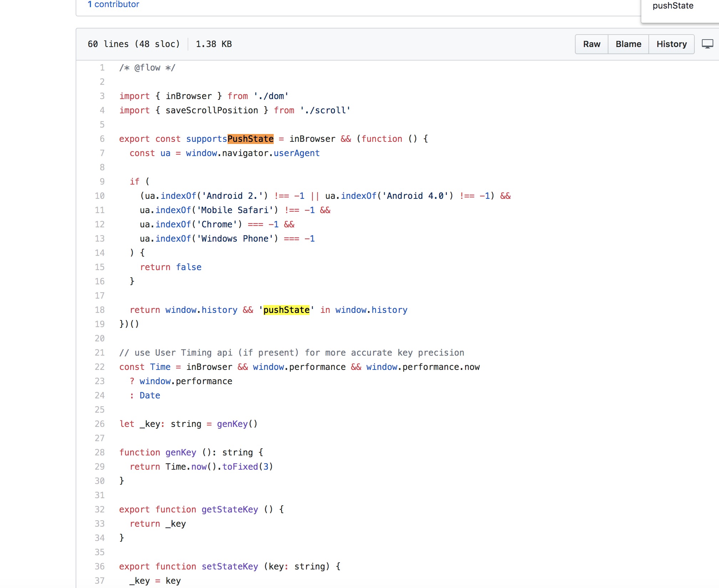Viewport: 719px width, 588px height.
Task: Click Time constant name on line 22
Action: tap(160, 367)
